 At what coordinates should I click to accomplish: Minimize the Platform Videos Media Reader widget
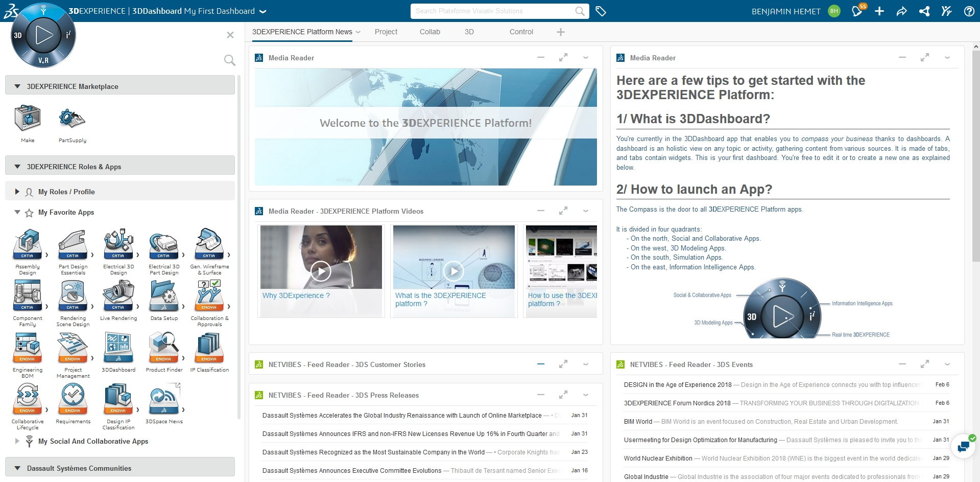(x=541, y=211)
